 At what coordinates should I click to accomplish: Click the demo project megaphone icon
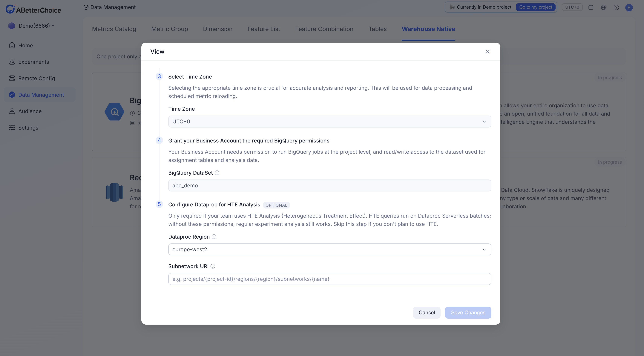(x=452, y=7)
